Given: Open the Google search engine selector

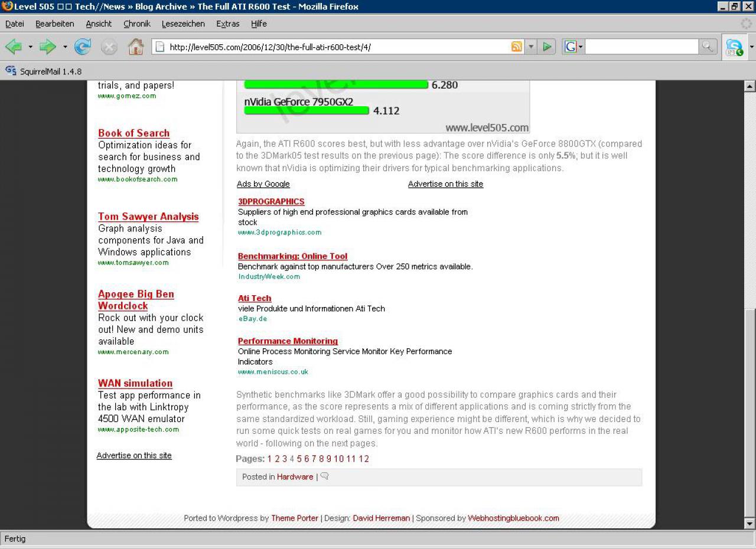Looking at the screenshot, I should click(573, 47).
